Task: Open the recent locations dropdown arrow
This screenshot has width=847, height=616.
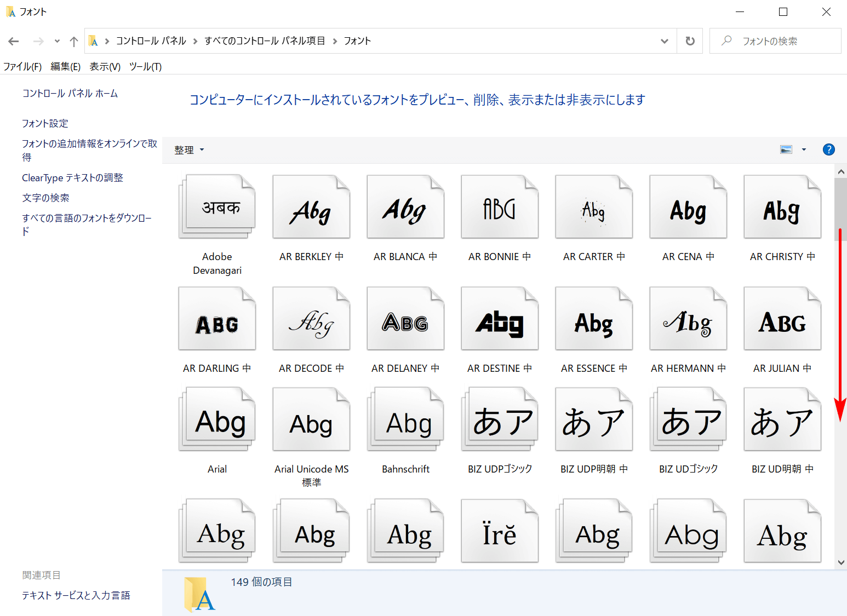Action: pos(57,41)
